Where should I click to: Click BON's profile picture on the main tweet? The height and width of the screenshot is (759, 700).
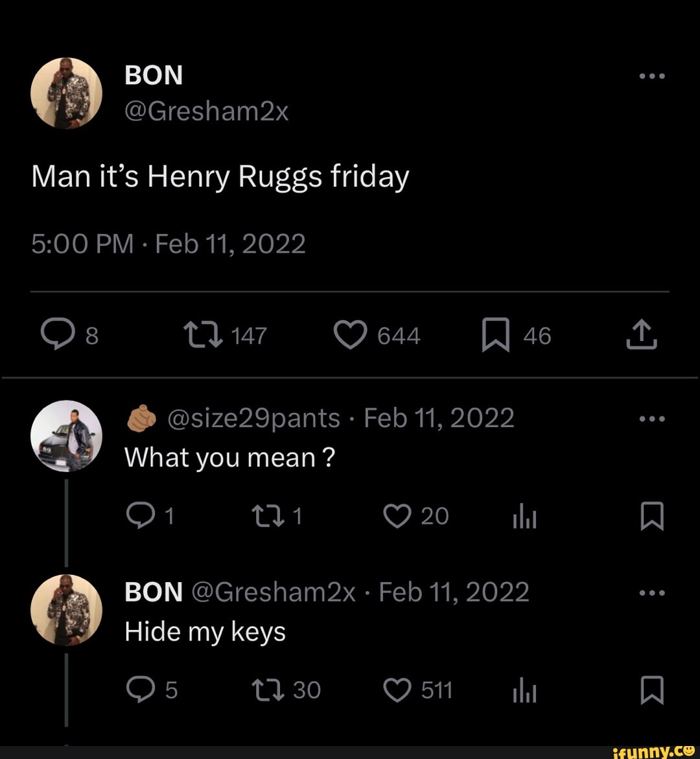(67, 92)
